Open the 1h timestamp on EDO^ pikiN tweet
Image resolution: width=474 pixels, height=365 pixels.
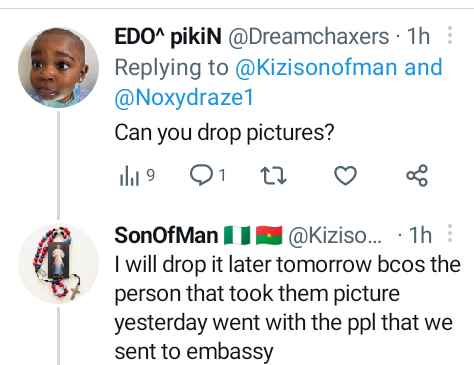[x=418, y=36]
